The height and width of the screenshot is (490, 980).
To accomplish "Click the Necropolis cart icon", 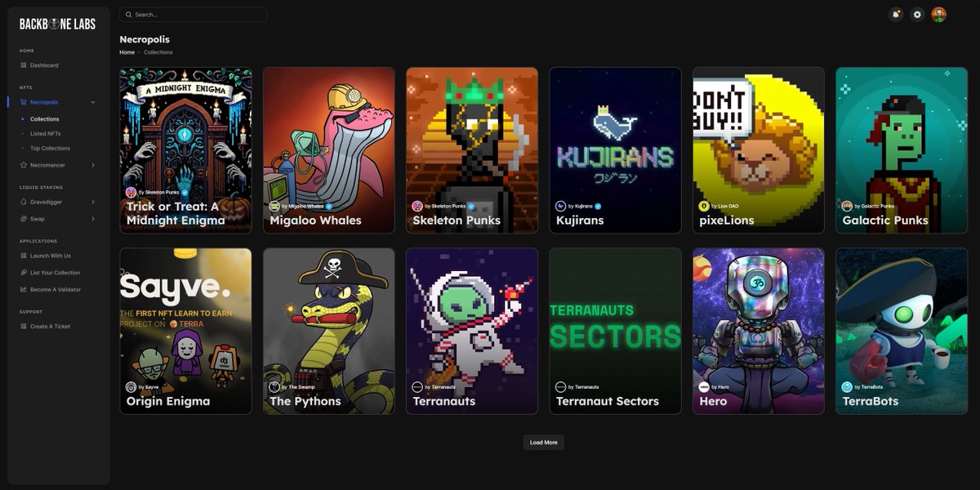I will pos(24,102).
